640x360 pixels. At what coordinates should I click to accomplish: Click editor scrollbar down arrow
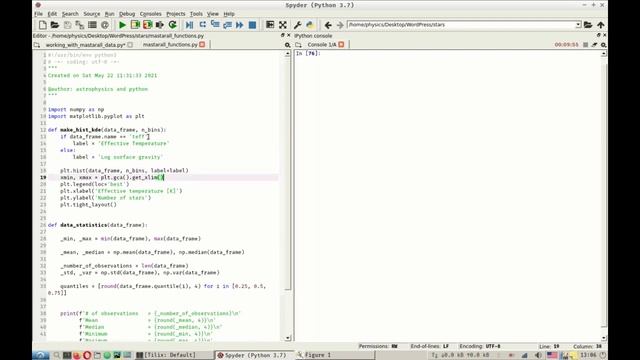point(288,338)
